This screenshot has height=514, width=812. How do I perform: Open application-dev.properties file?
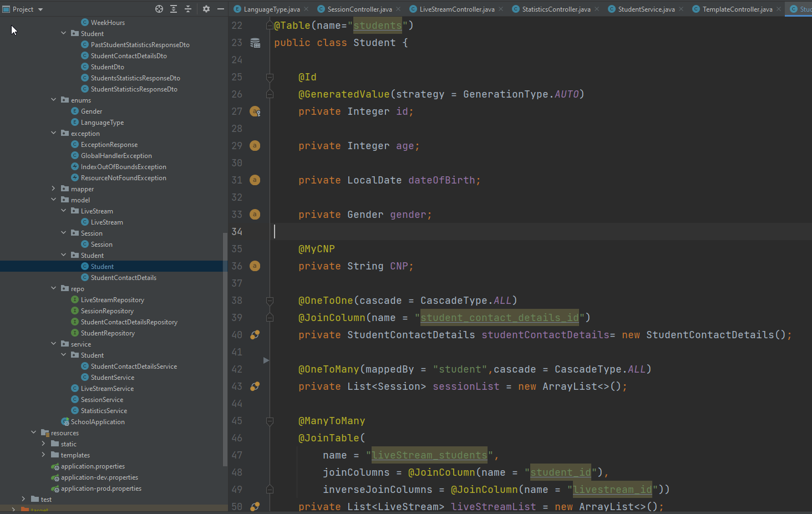pyautogui.click(x=99, y=477)
